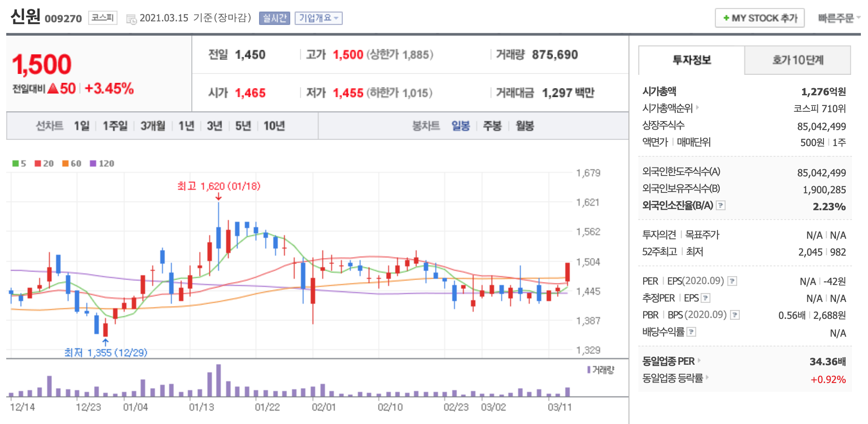Open 동일업종 PER arrow link
Viewport: 868px width, 424px height.
tap(699, 360)
